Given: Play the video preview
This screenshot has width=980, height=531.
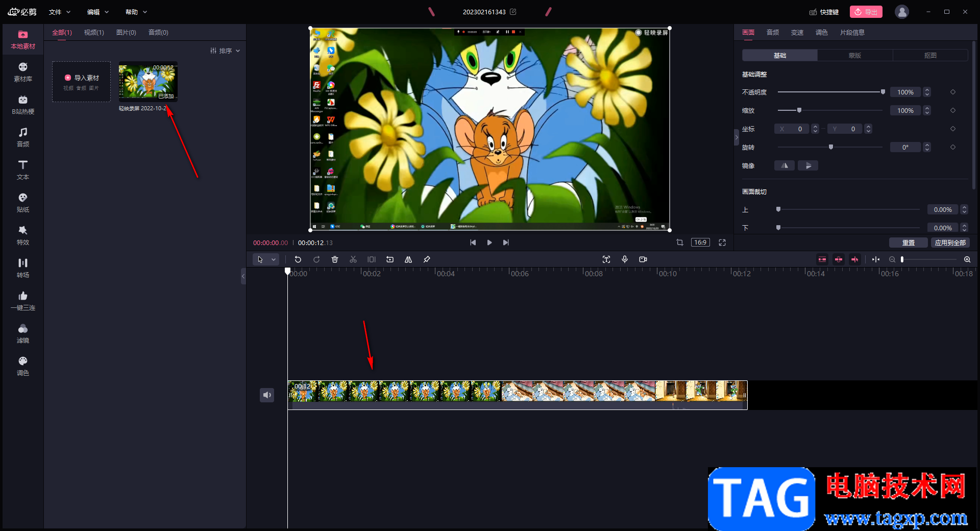Looking at the screenshot, I should click(489, 243).
